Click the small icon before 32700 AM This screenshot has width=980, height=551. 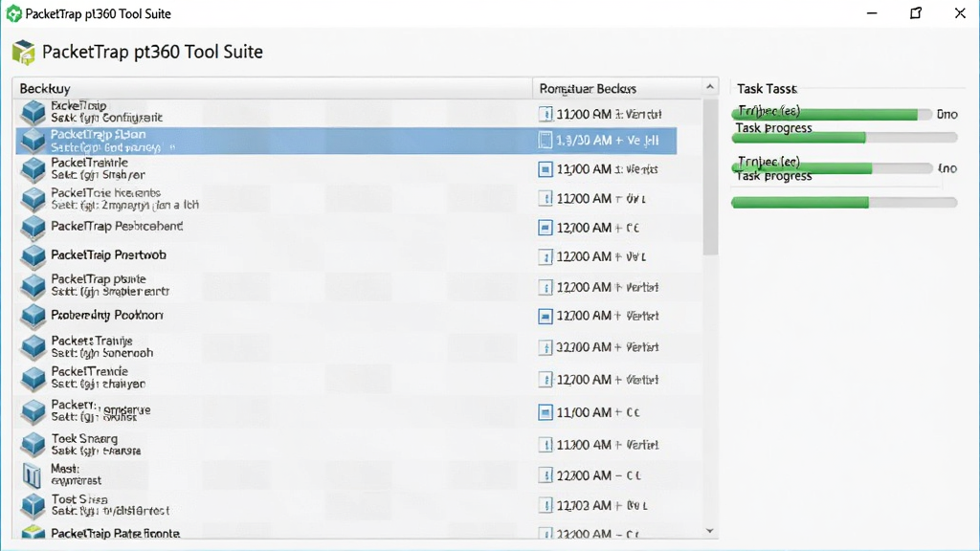point(546,347)
